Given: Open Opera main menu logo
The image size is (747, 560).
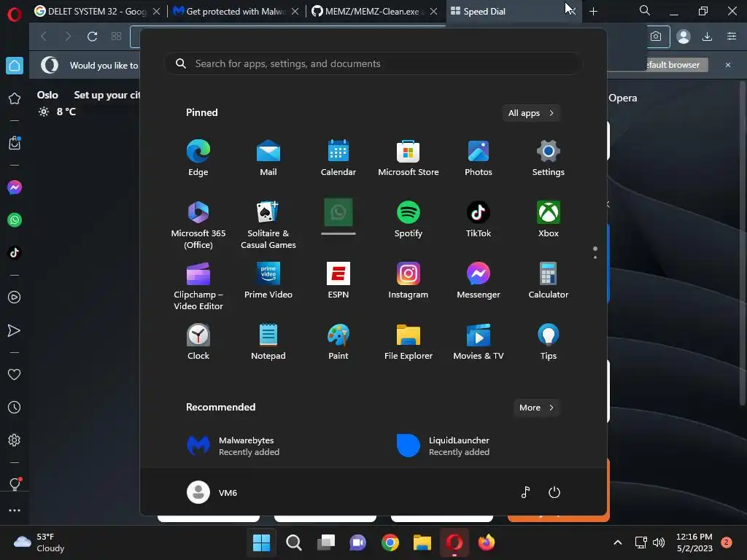Looking at the screenshot, I should 15,15.
